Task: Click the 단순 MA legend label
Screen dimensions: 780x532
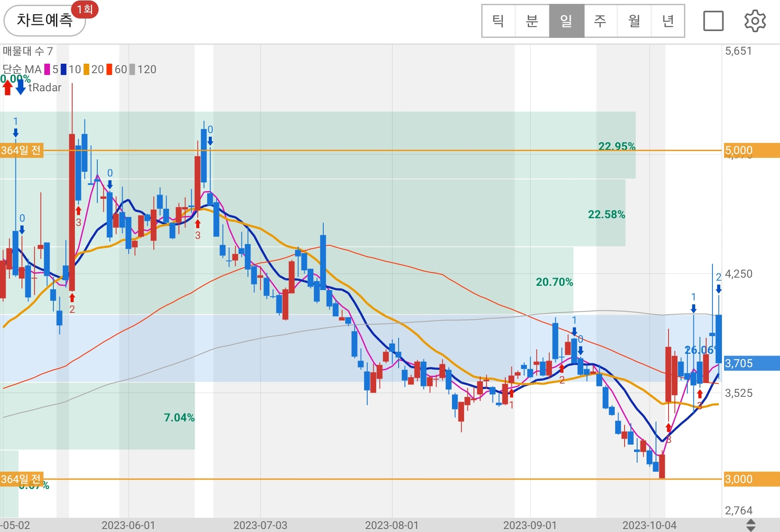Action: click(x=22, y=69)
